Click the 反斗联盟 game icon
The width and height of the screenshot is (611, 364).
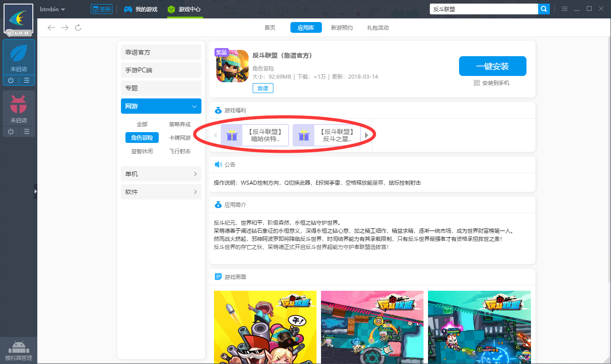[x=232, y=66]
